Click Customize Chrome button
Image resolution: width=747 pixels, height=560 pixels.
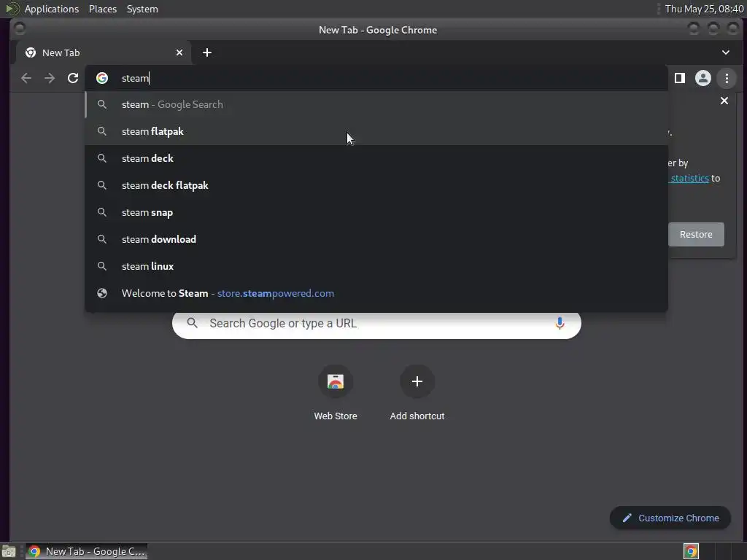670,518
